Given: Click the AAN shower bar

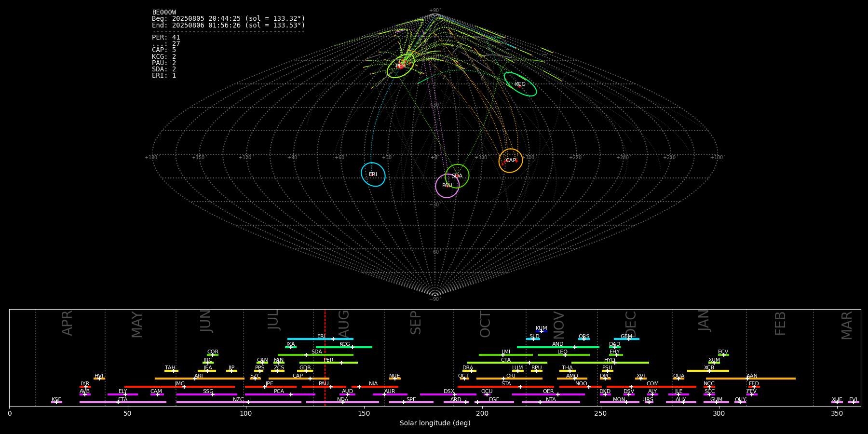Looking at the screenshot, I should [x=751, y=379].
